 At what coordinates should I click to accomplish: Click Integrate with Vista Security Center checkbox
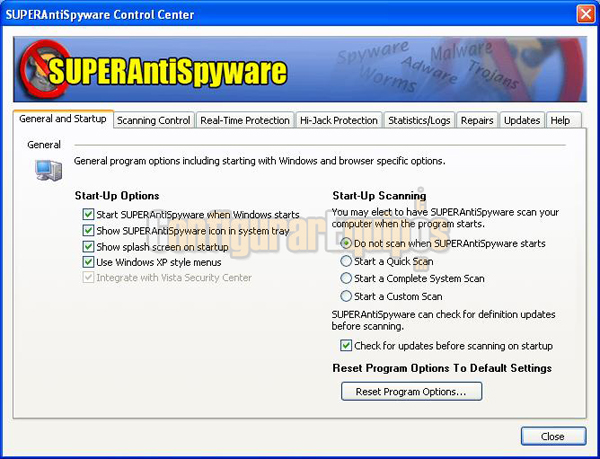pyautogui.click(x=88, y=278)
